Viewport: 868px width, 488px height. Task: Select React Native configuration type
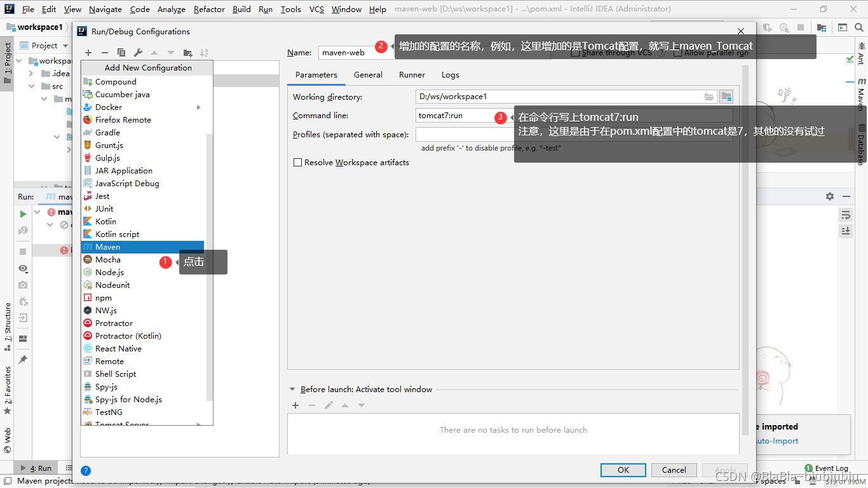[142, 348]
